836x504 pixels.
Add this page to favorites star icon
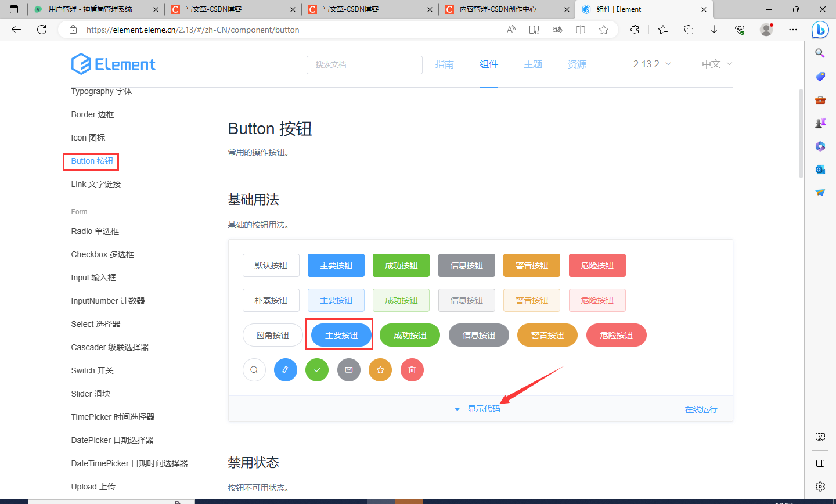604,30
